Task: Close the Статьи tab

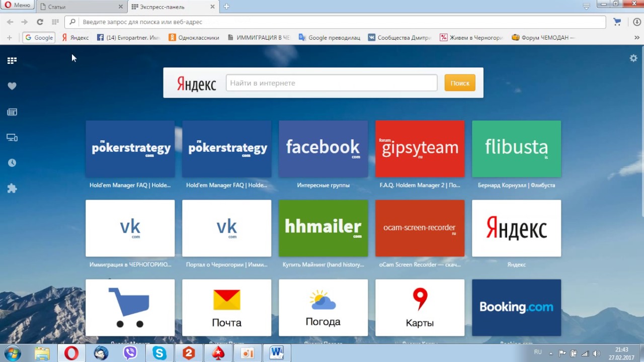Action: pyautogui.click(x=120, y=7)
